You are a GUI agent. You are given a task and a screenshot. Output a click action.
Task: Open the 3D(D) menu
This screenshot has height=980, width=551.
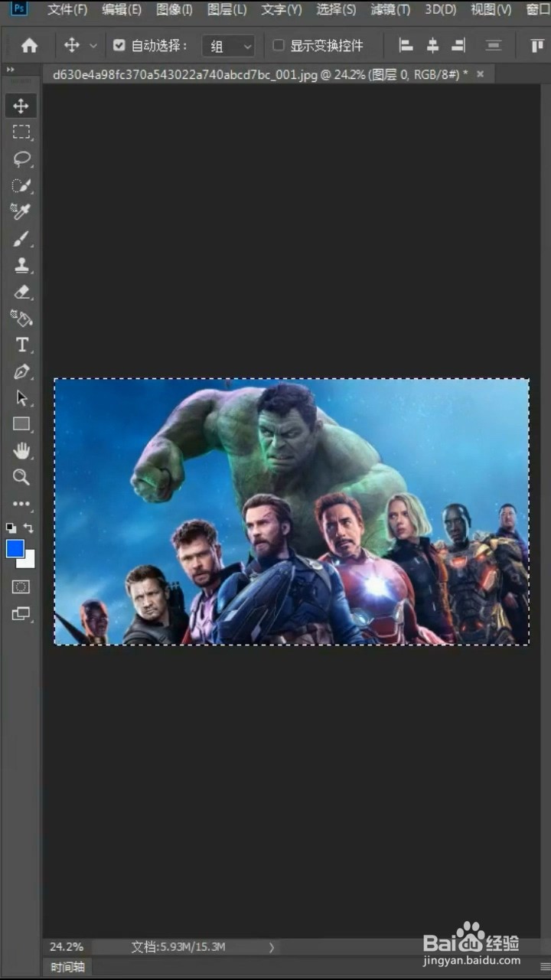[x=441, y=10]
